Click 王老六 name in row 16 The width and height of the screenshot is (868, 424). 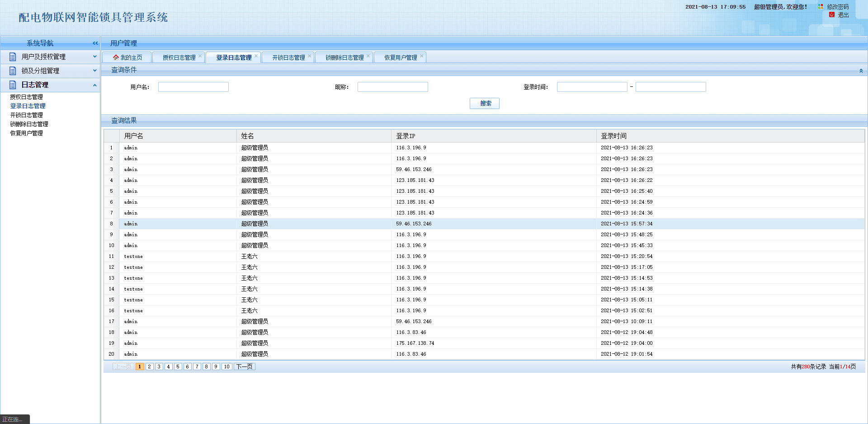click(x=249, y=310)
